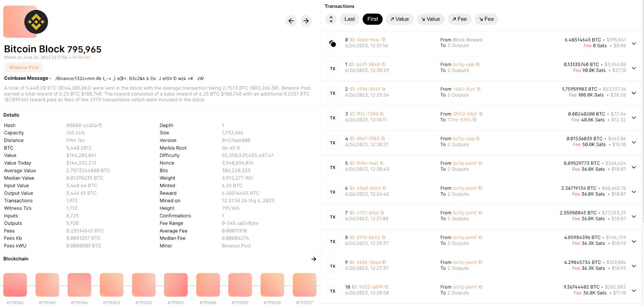Click the Binance logo icon
644x307 pixels.
pos(36,22)
